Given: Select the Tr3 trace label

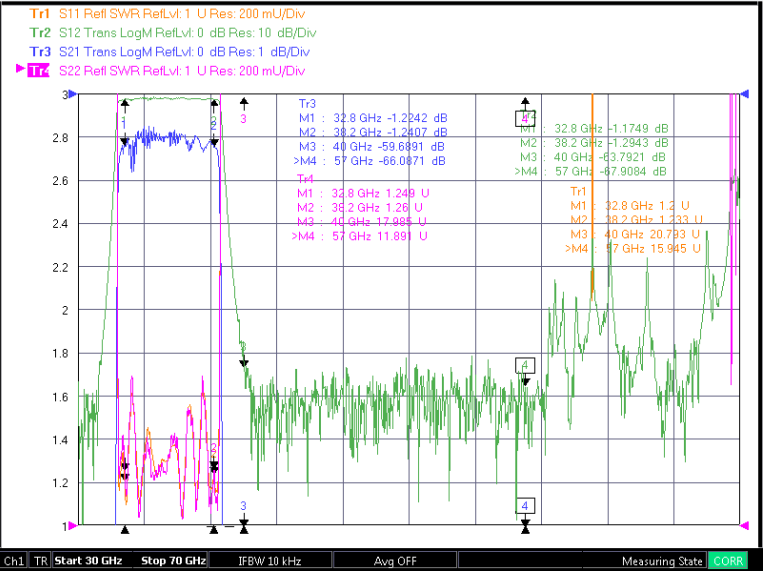Looking at the screenshot, I should point(40,52).
